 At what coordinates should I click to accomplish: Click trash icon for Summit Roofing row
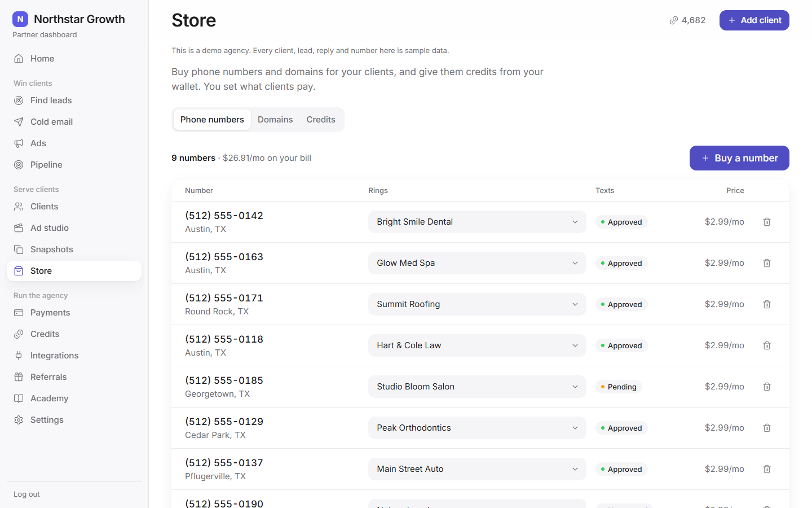[x=767, y=304]
